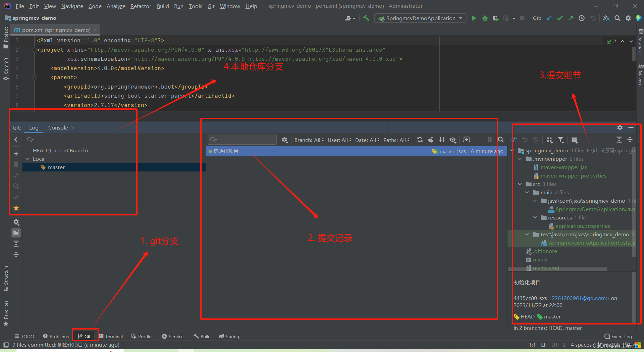Viewport: 644px width, 352px height.
Task: Select the master branch in Local
Action: point(56,167)
